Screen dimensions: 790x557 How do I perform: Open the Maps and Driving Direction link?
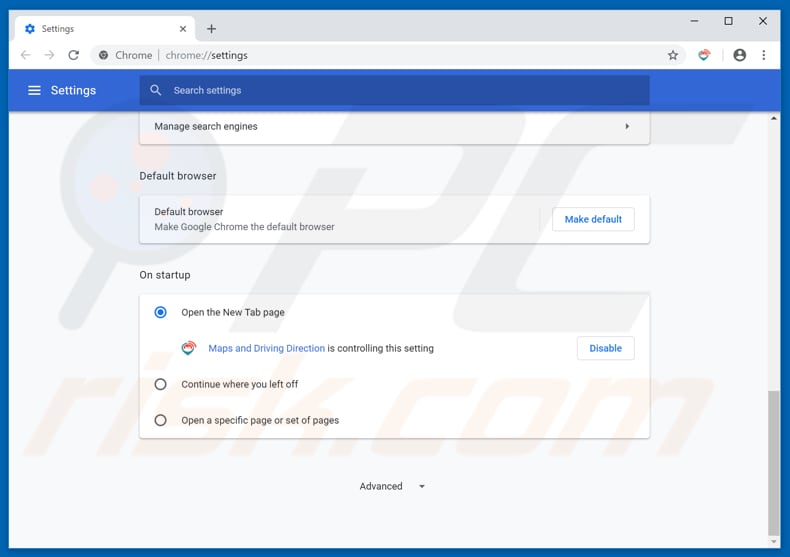(267, 348)
